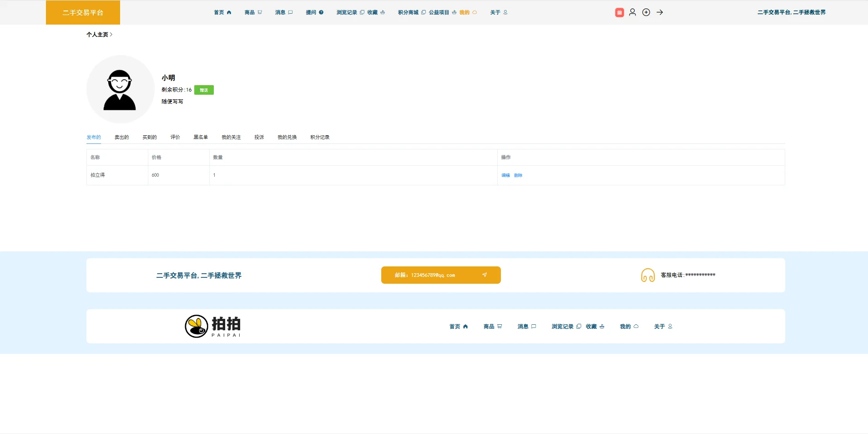Click the red notification app icon top right
868x434 pixels.
[619, 12]
